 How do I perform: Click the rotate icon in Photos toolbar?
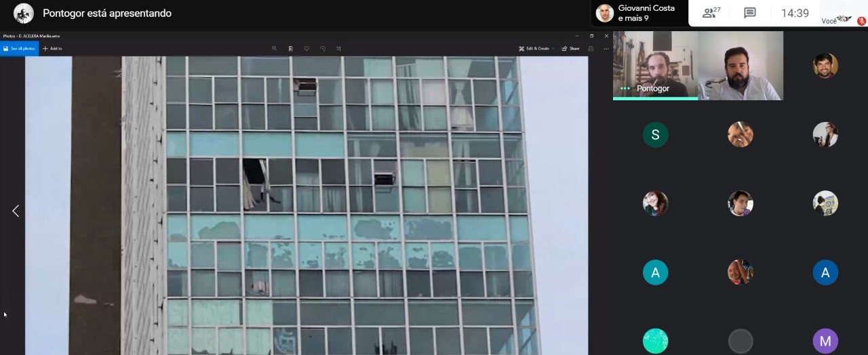pos(323,49)
